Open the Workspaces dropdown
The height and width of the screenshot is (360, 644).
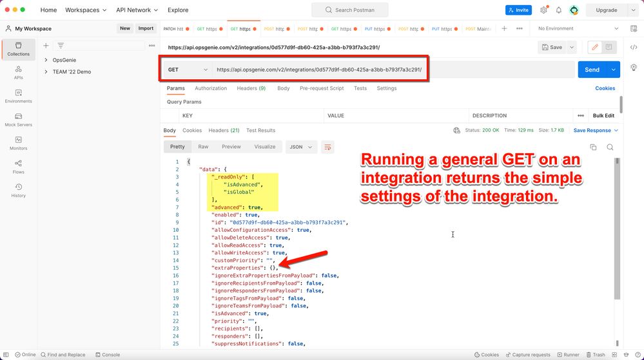coord(86,10)
